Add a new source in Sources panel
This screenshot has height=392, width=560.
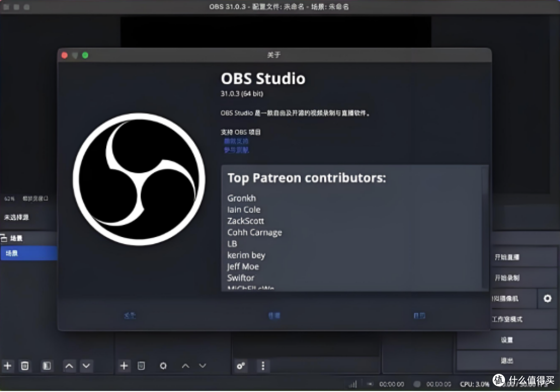click(124, 366)
